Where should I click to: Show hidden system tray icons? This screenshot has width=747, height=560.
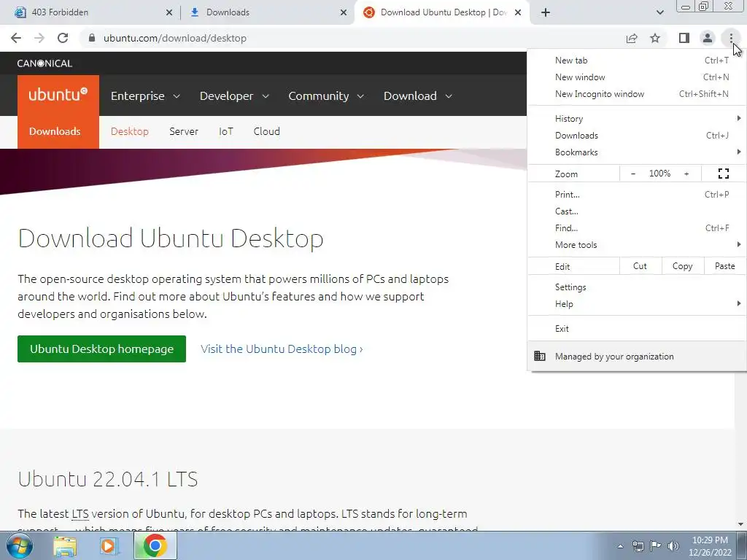620,546
